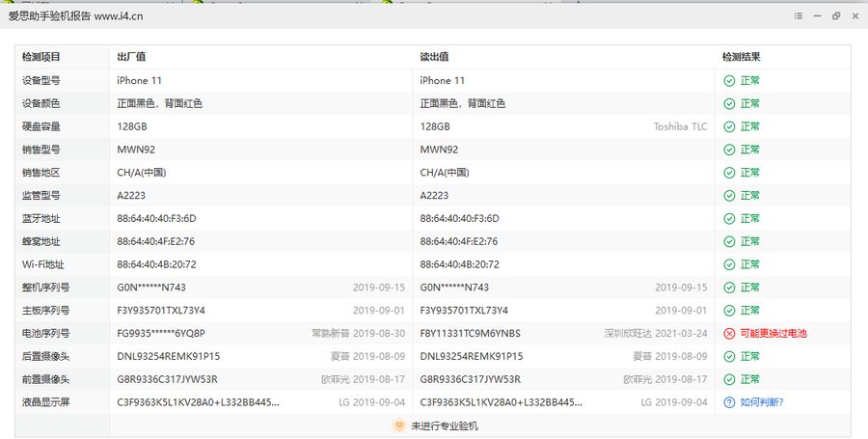
Task: Click the green check icon in 前置摄像头 row
Action: (729, 379)
